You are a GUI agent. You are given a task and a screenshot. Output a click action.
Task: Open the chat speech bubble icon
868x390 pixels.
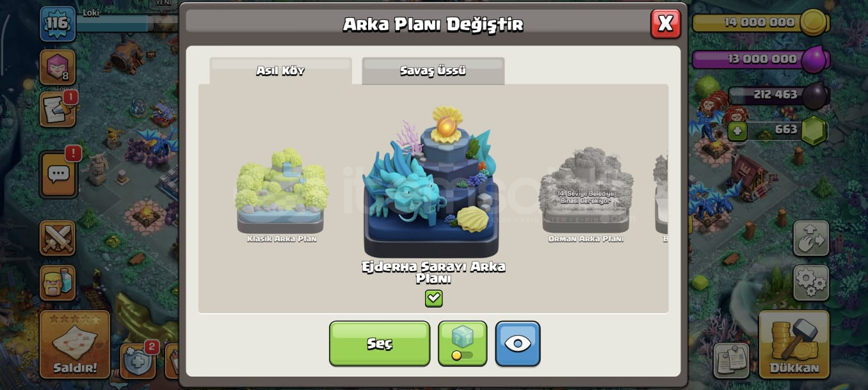(x=59, y=174)
